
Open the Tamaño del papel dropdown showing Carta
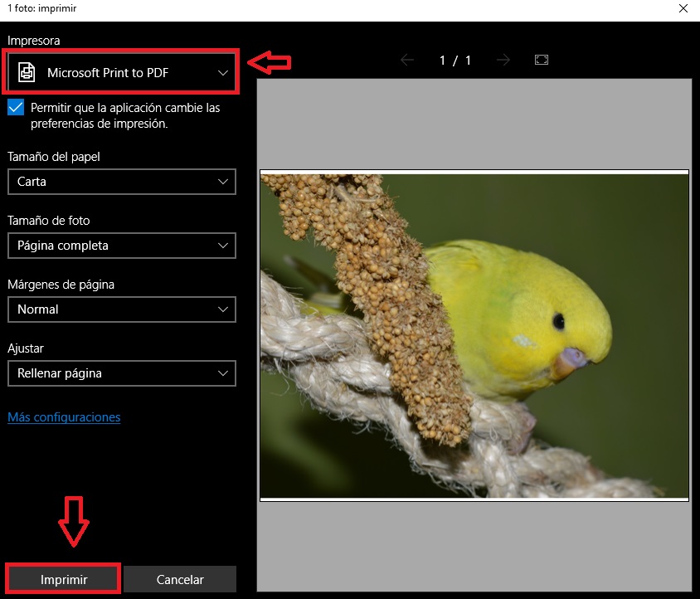121,182
